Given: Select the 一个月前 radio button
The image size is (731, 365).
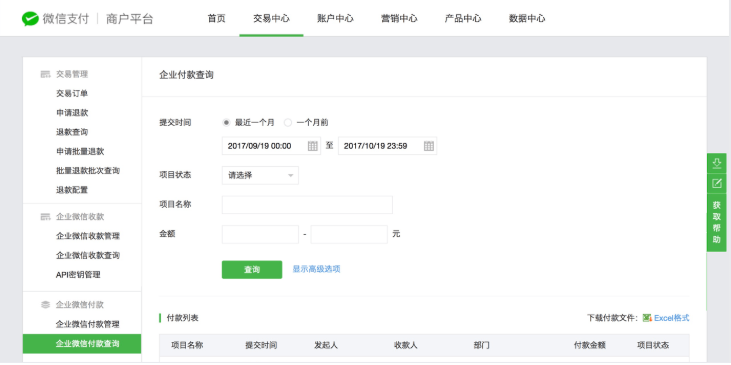Looking at the screenshot, I should coord(288,123).
